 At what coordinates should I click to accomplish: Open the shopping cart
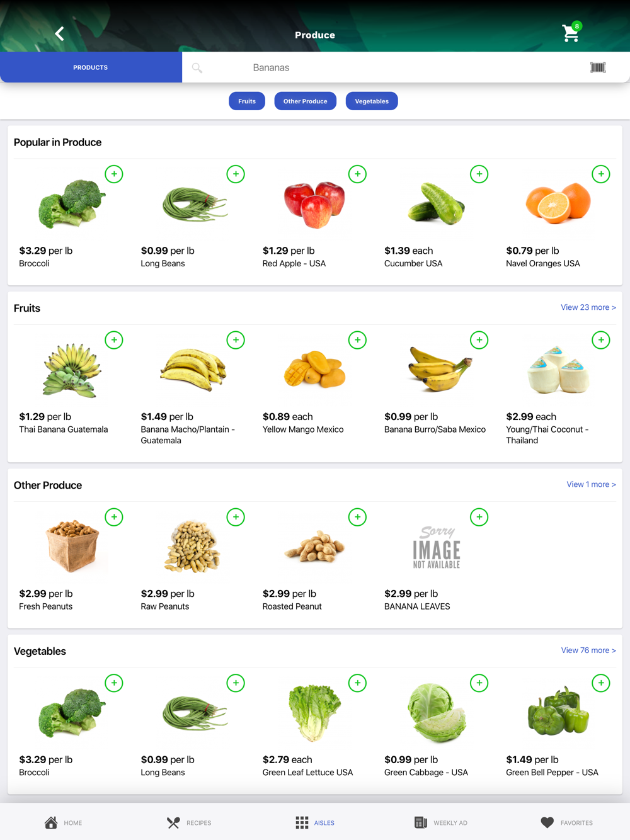click(571, 32)
